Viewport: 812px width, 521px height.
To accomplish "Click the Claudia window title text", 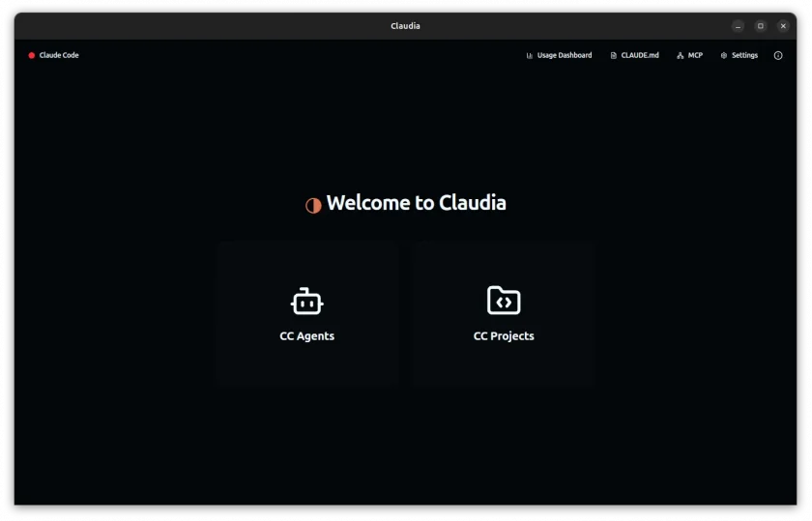I will 405,26.
